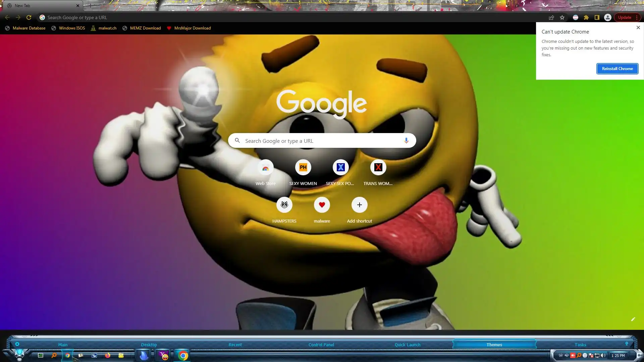Image resolution: width=644 pixels, height=362 pixels.
Task: Click the customize Chrome pencil icon
Action: (x=633, y=319)
